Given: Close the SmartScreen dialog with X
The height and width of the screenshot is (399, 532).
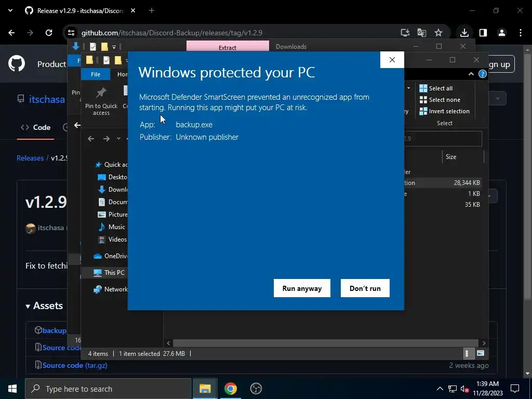Looking at the screenshot, I should coord(392,60).
